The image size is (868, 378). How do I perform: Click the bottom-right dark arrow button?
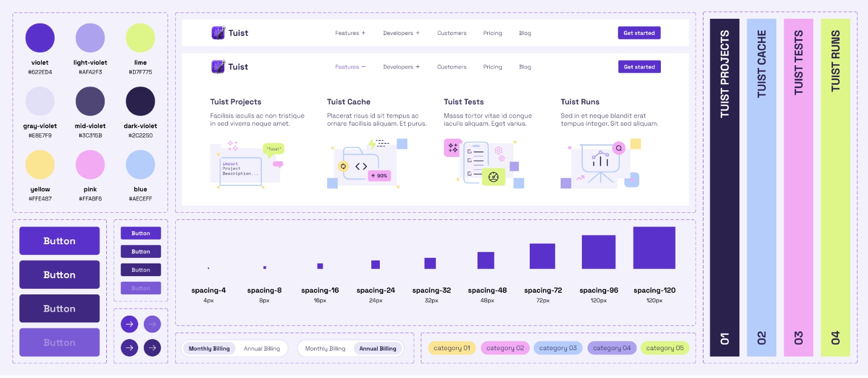[152, 348]
